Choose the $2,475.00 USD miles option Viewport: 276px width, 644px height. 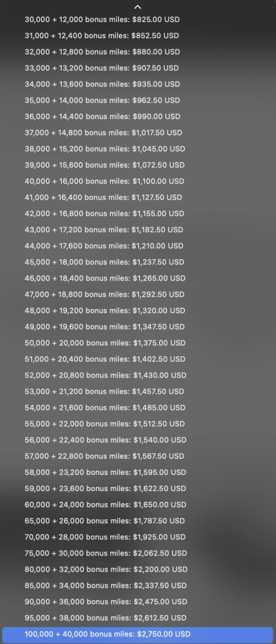138,602
